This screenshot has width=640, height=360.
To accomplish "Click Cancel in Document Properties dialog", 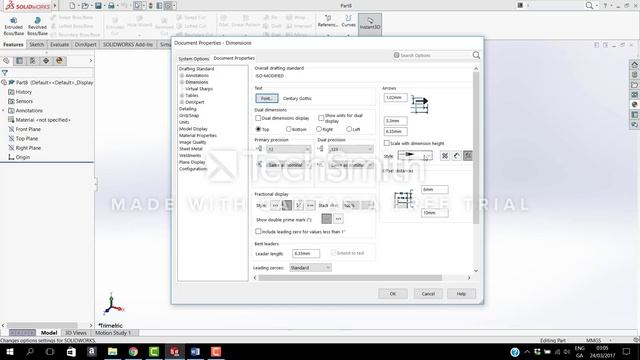I will (428, 293).
